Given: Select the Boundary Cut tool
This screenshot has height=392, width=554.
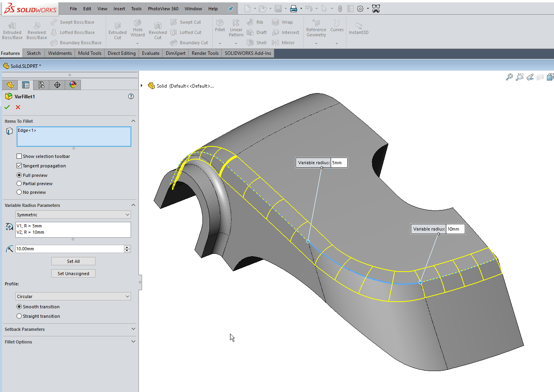Looking at the screenshot, I should 189,43.
